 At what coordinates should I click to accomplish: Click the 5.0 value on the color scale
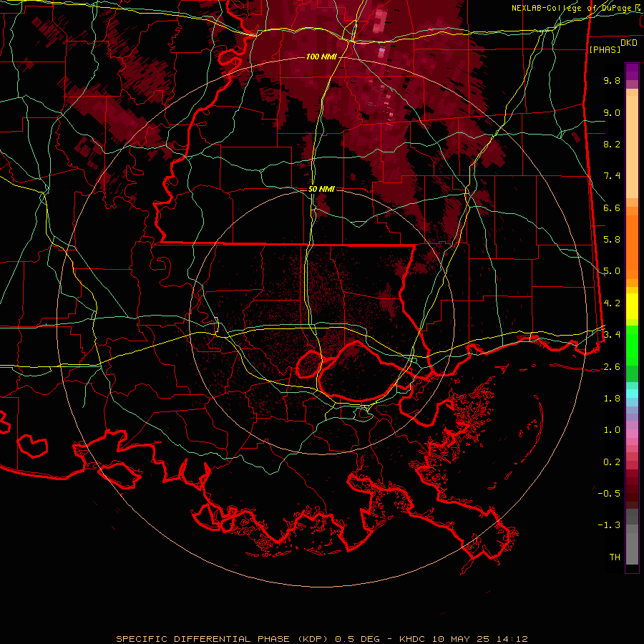[x=612, y=271]
